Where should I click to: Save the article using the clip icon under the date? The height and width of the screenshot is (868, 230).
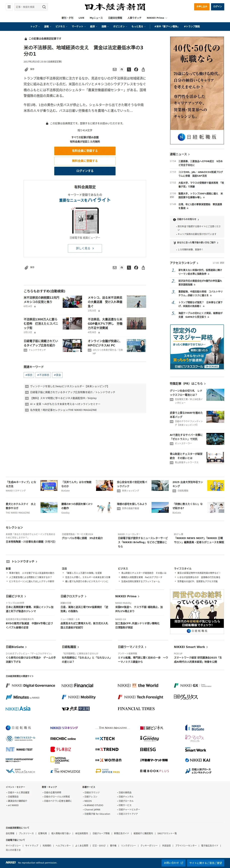coord(26,69)
